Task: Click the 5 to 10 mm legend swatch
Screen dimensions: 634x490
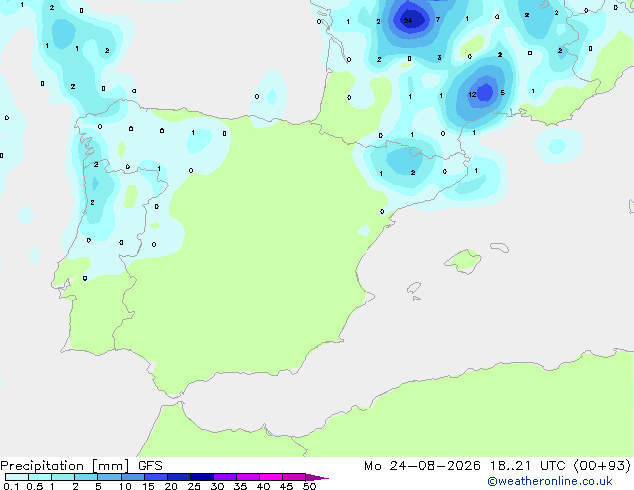Action: point(110,477)
